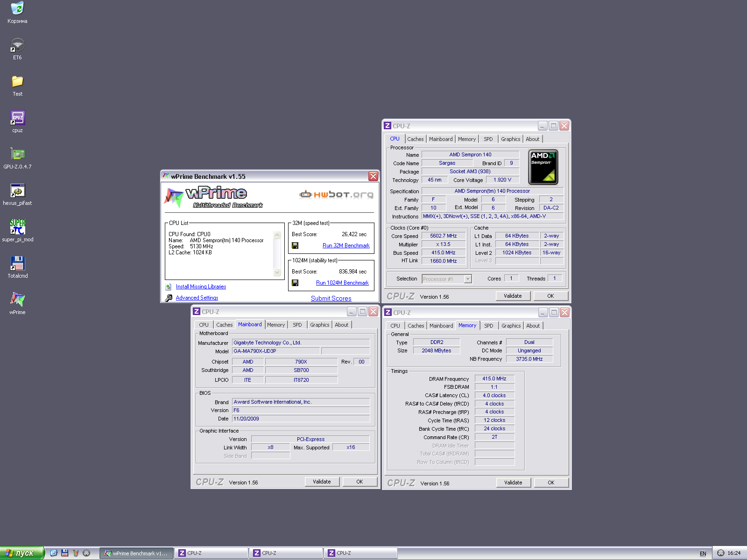Screen dimensions: 747x560
Task: Open the Totalcmd desktop shortcut
Action: tap(17, 267)
